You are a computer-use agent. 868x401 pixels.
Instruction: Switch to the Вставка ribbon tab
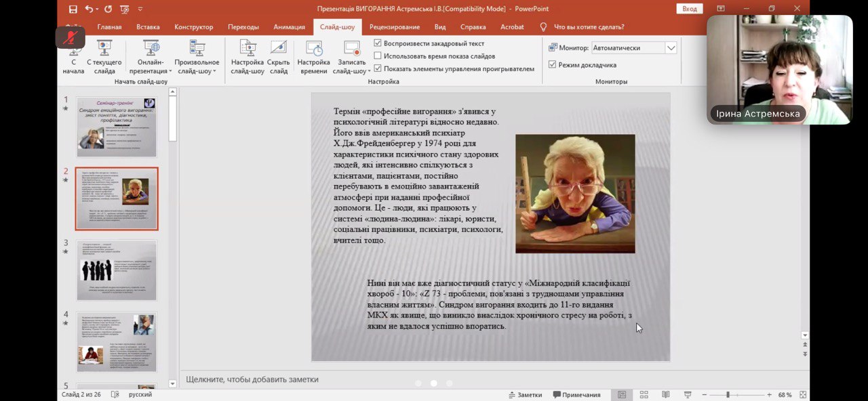click(148, 27)
